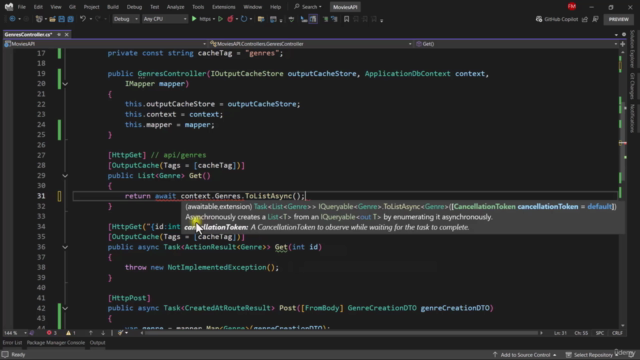Open the Any CPU platform dropdown
Image resolution: width=640 pixels, height=360 pixels.
pos(164,19)
